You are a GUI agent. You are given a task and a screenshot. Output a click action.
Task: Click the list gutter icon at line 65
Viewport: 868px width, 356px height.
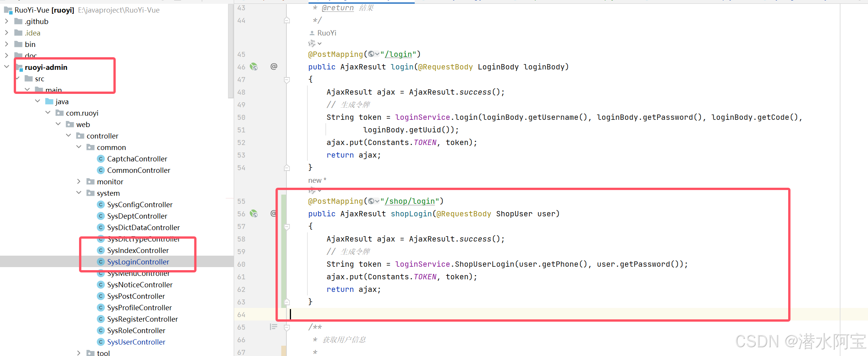point(273,327)
